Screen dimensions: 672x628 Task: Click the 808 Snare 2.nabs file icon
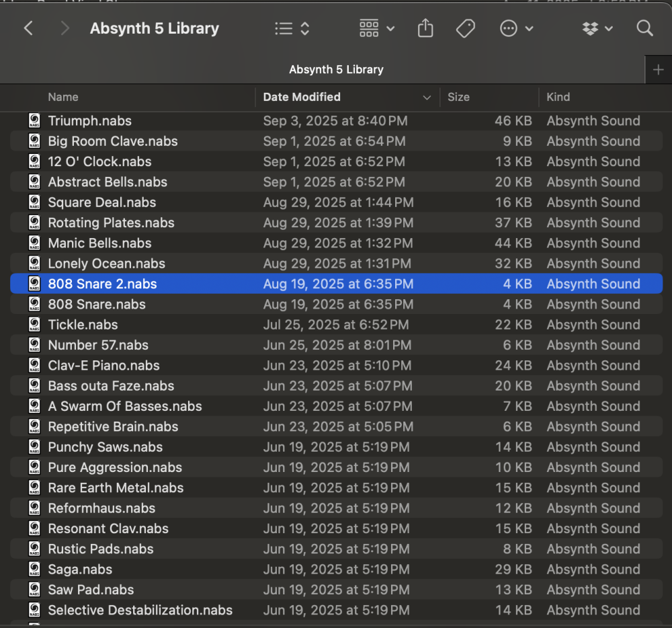click(34, 284)
